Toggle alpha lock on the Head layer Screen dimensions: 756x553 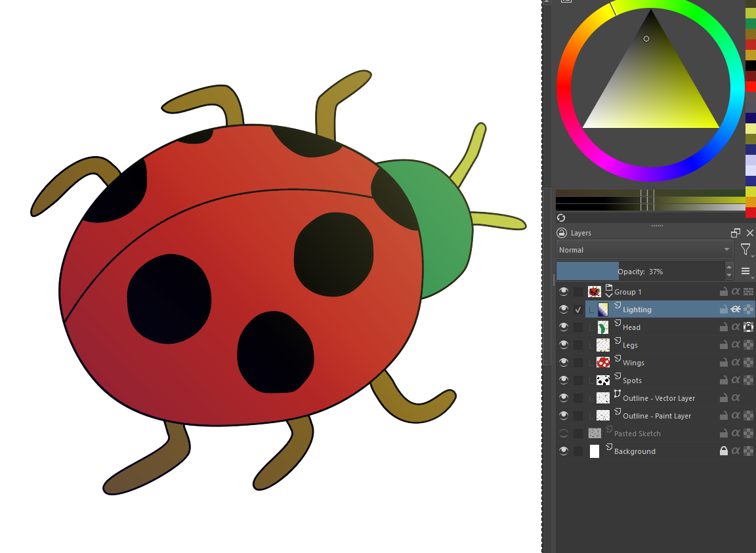click(747, 327)
